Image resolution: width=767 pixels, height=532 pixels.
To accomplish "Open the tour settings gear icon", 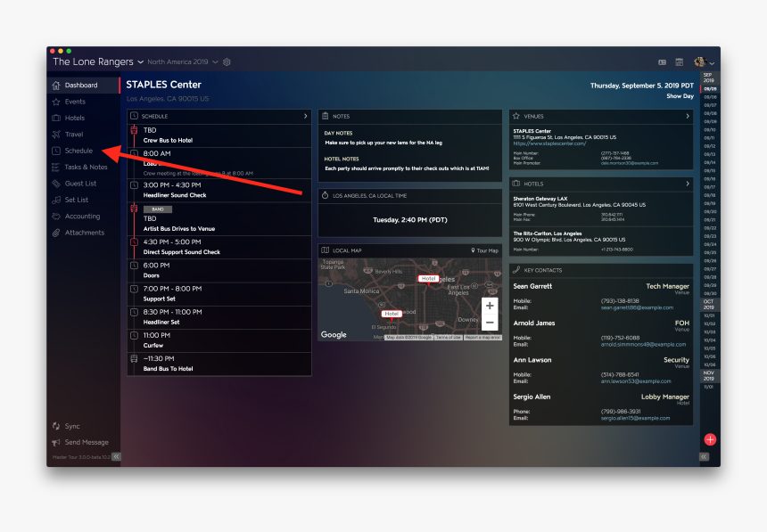I will click(x=227, y=62).
